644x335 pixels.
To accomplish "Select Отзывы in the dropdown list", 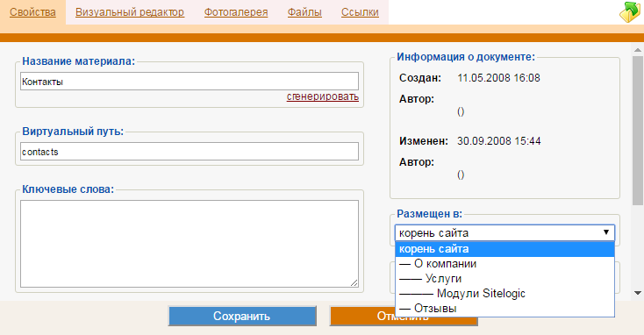I will [x=504, y=309].
